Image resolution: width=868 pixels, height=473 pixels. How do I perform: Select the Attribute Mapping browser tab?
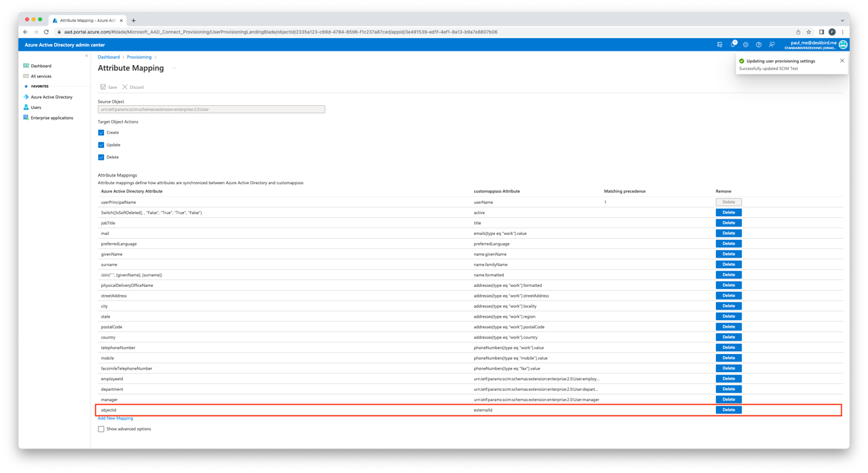click(86, 20)
